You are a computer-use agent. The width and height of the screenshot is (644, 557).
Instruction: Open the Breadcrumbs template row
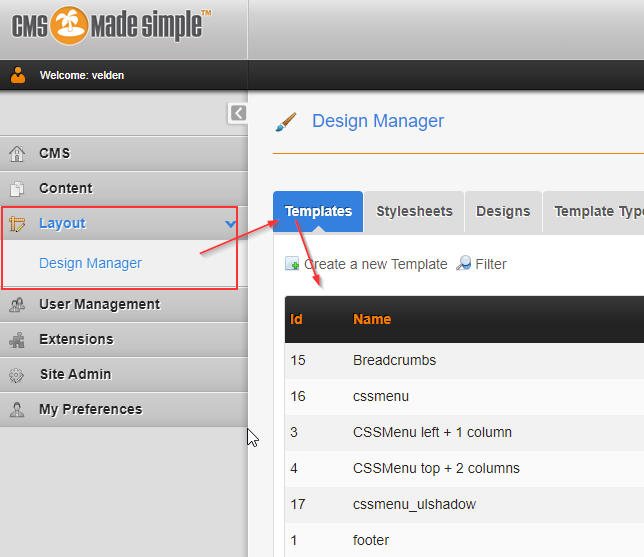[394, 360]
